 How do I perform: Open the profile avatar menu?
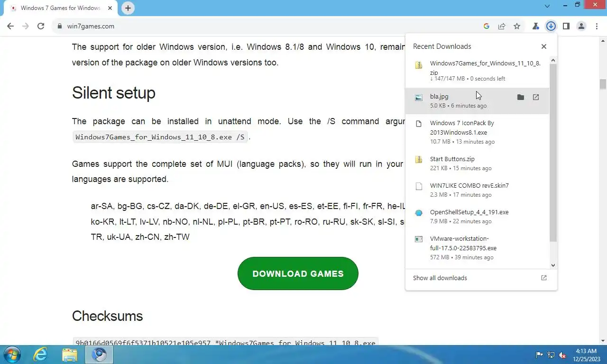pyautogui.click(x=581, y=26)
